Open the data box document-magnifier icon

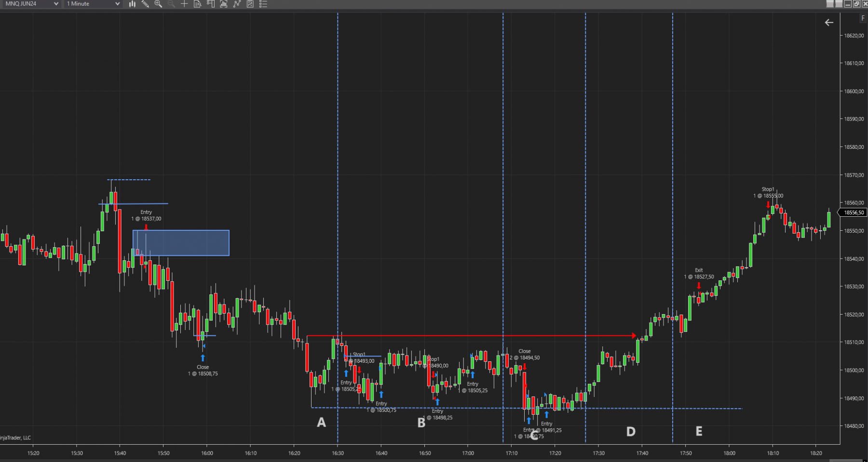[x=197, y=4]
